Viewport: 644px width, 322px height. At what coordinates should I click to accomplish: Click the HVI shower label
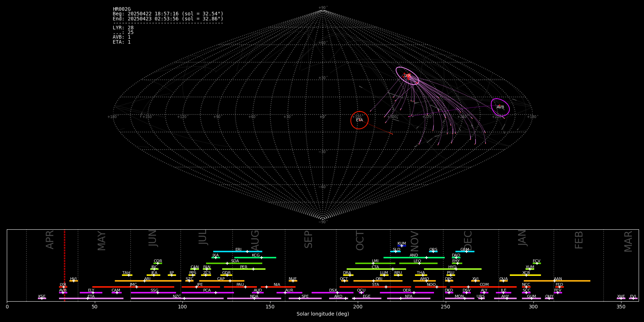click(73, 279)
